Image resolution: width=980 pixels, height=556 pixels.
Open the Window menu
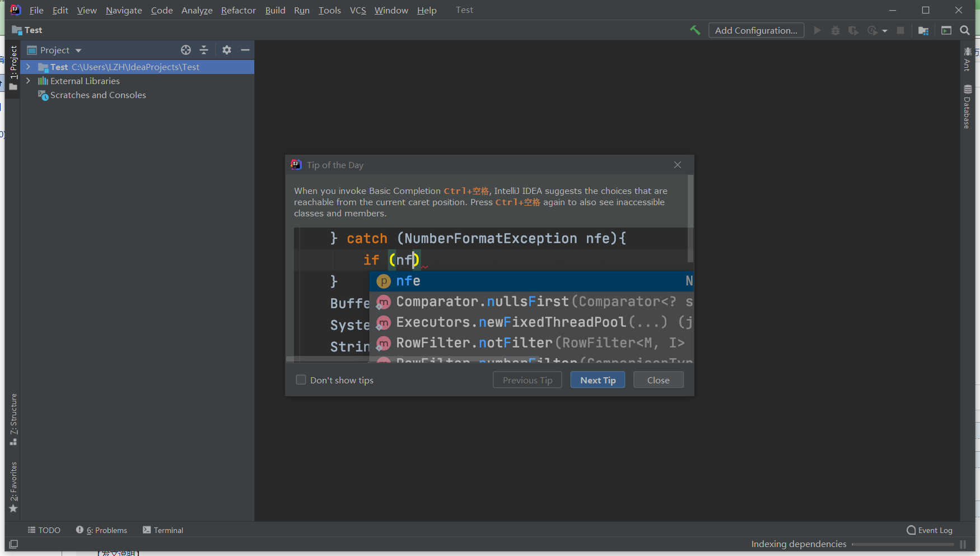click(x=391, y=10)
